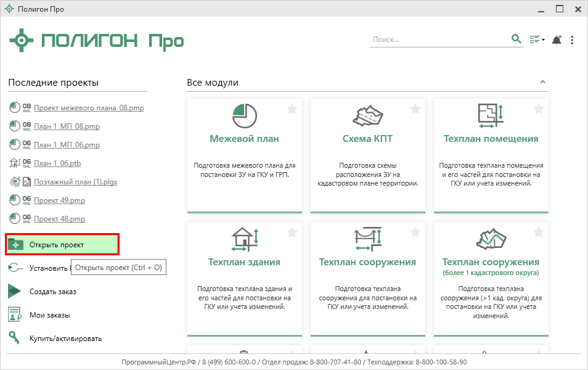Open the Схема КПТ module title
Image resolution: width=588 pixels, height=370 pixels.
coord(367,139)
